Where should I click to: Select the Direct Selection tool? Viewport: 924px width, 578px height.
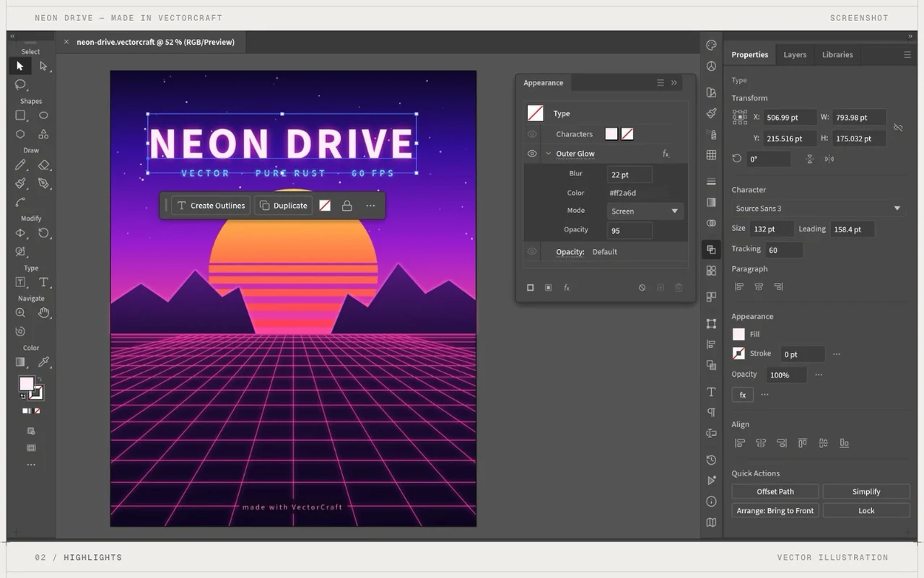tap(43, 66)
